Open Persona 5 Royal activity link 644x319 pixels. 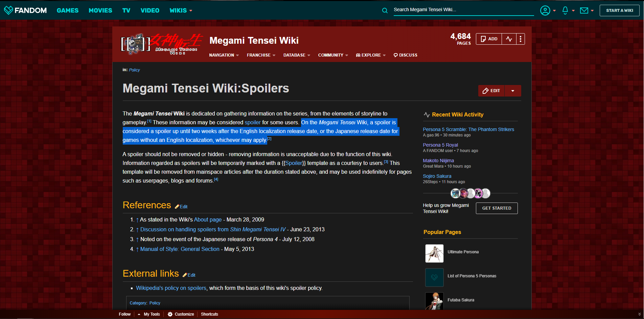point(440,145)
